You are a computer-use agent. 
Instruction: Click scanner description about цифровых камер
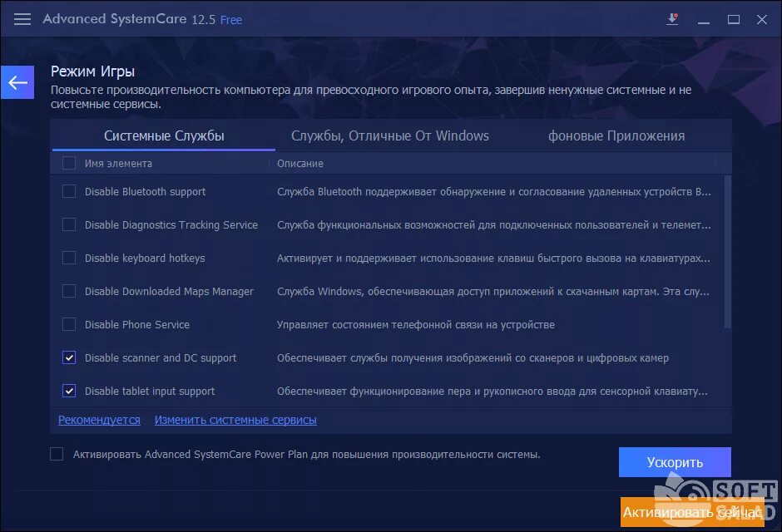click(x=473, y=357)
